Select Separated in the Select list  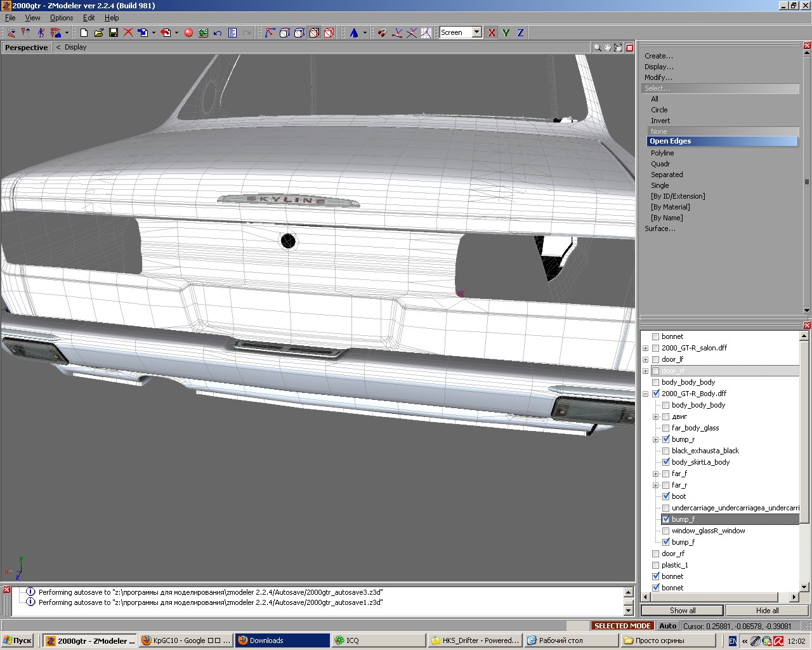point(667,175)
